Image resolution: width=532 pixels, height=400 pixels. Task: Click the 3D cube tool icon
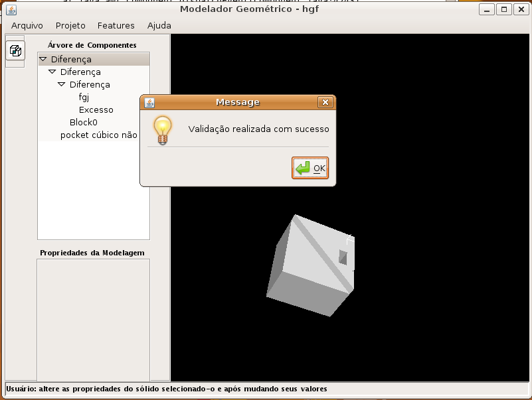[15, 50]
